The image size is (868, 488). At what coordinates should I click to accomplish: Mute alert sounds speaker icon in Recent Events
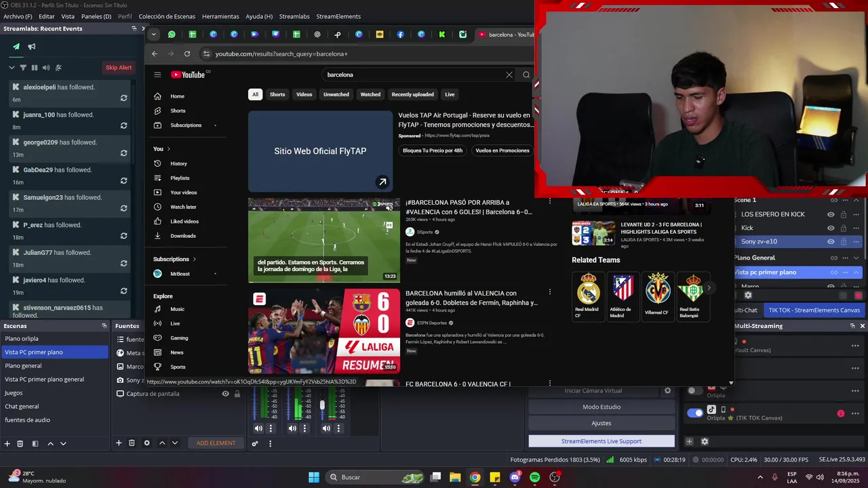47,68
